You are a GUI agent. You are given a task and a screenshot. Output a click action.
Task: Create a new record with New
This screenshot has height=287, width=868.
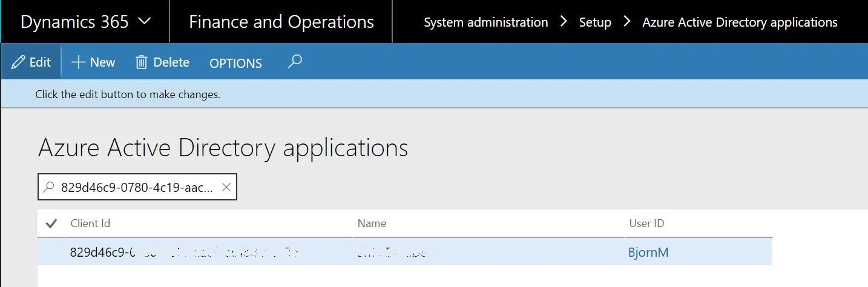pos(93,62)
